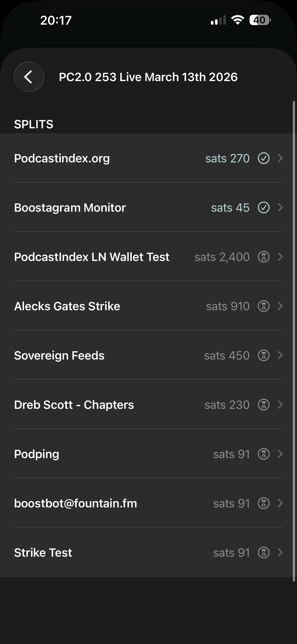Screen dimensions: 297x644
Task: Tap the Alecks Gates Strike hourglass icon
Action: (263, 306)
